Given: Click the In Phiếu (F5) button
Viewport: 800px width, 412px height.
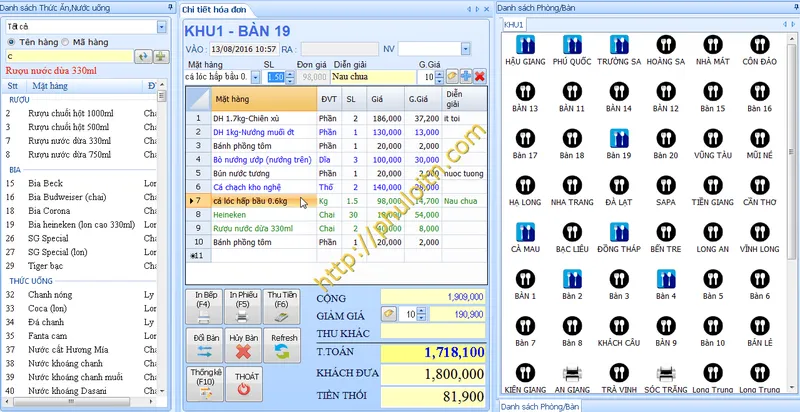Looking at the screenshot, I should (x=242, y=307).
